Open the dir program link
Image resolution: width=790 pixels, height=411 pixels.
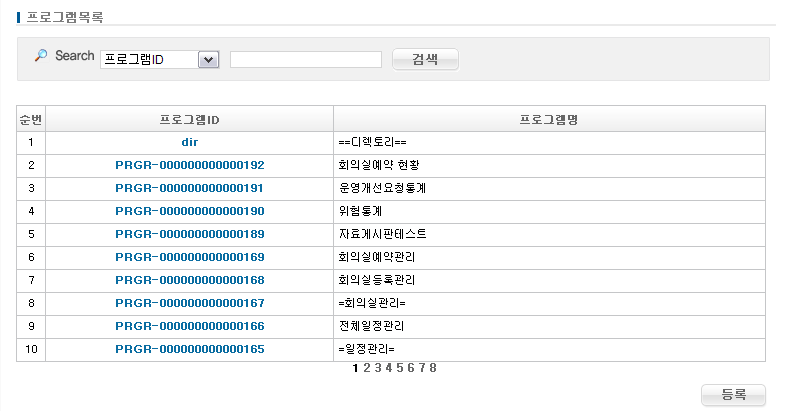189,142
